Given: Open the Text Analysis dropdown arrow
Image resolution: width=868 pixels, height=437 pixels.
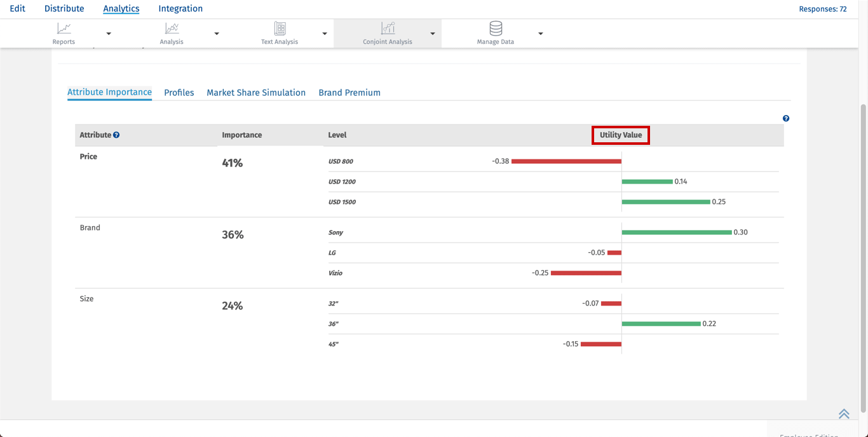Looking at the screenshot, I should coord(325,34).
